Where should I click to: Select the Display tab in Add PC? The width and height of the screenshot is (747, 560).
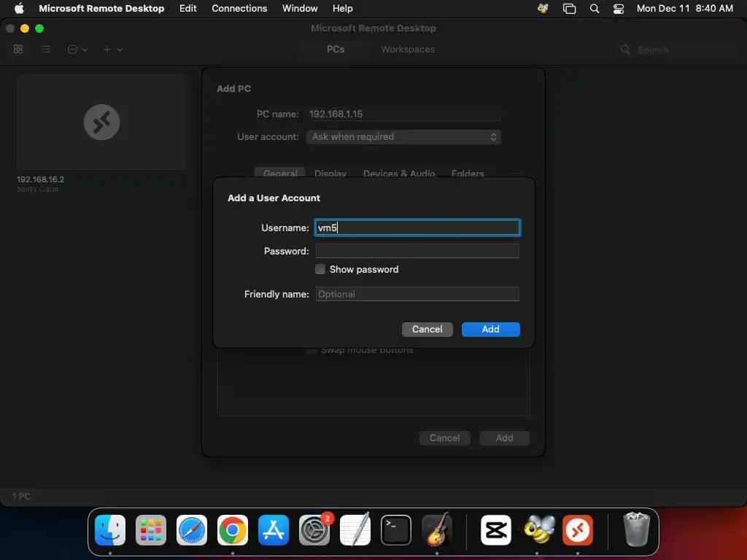click(x=330, y=173)
